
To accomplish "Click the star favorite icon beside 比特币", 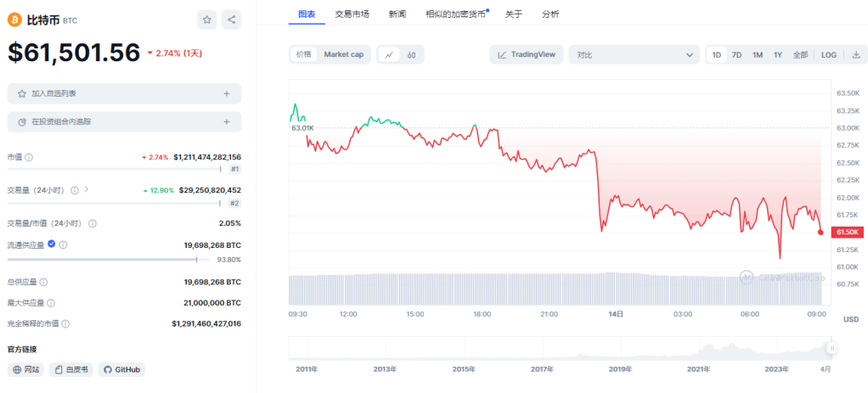I will tap(206, 20).
